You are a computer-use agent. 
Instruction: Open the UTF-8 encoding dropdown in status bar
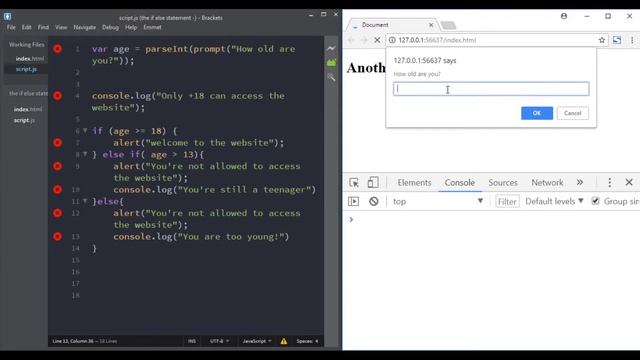[x=219, y=341]
